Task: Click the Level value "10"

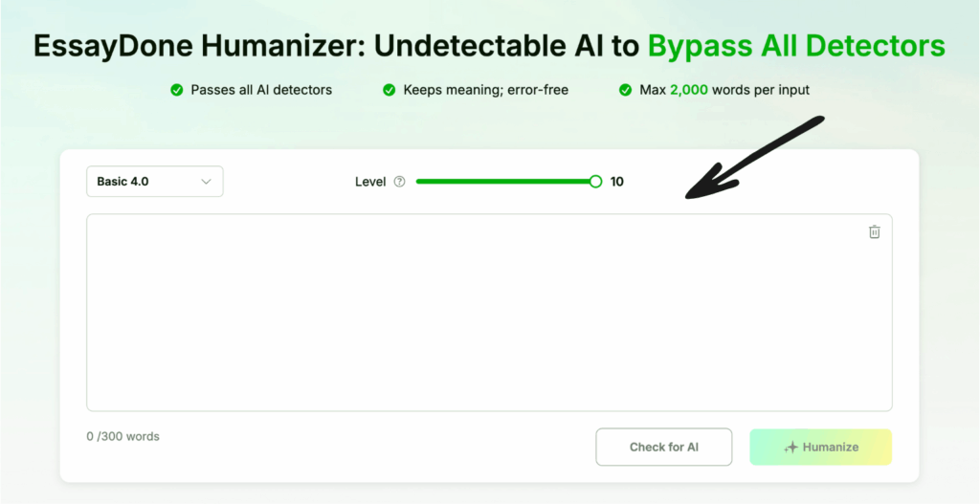Action: [617, 182]
